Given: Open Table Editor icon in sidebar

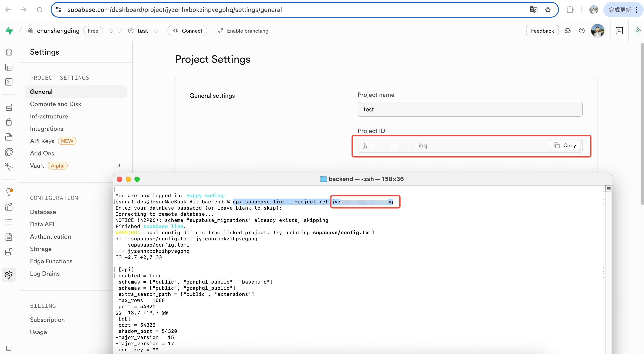Looking at the screenshot, I should click(9, 67).
